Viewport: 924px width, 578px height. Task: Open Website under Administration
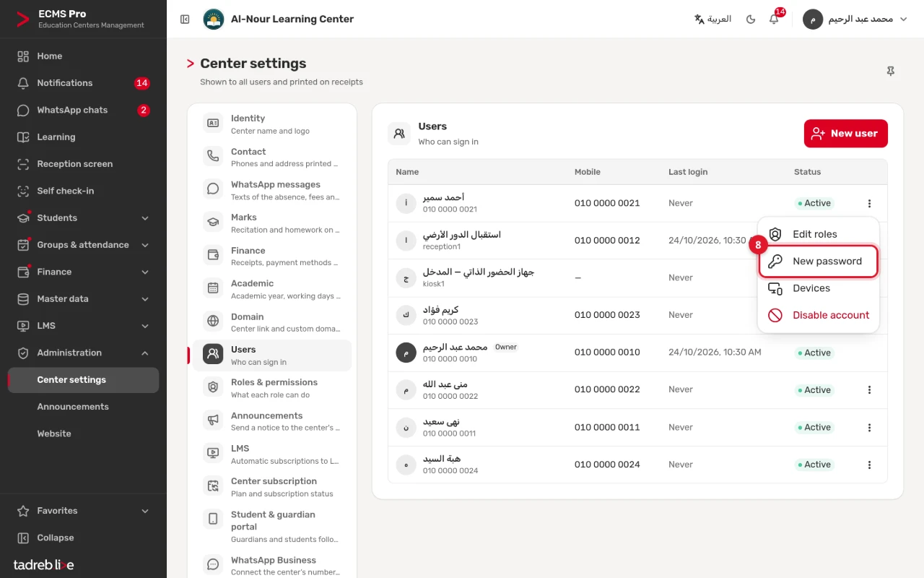point(83,433)
